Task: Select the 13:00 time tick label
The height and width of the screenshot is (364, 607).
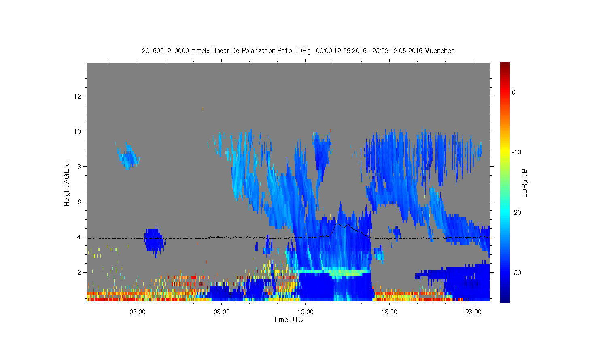Action: (306, 312)
